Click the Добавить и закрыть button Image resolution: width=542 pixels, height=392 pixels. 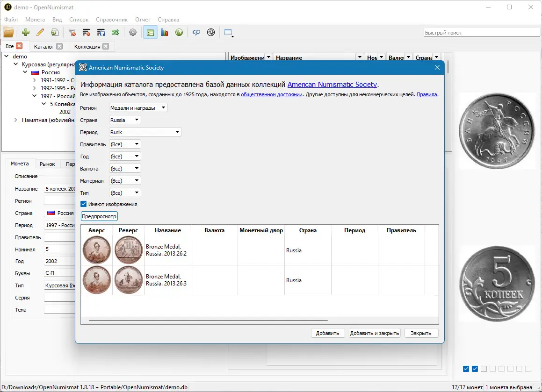375,333
